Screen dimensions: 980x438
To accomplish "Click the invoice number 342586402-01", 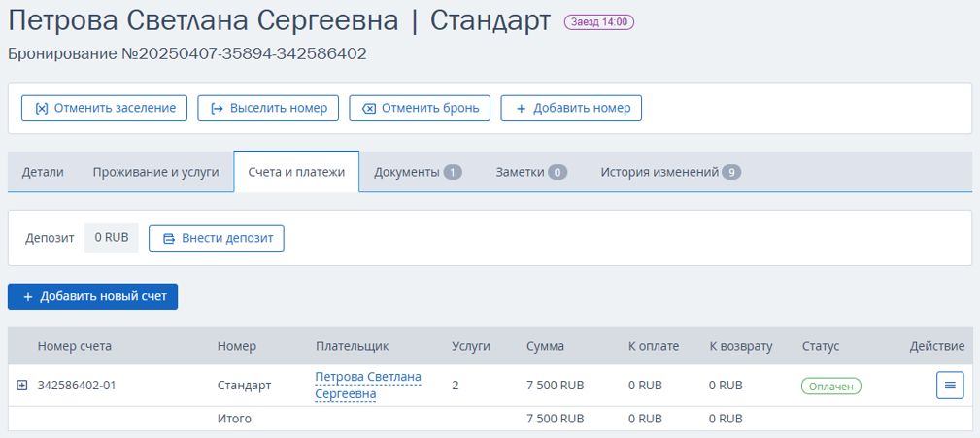I will pos(77,386).
